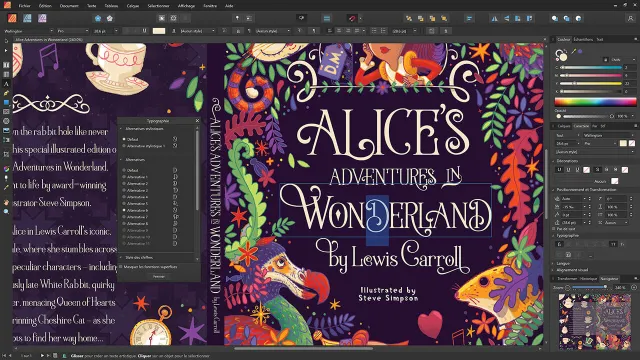Select Alternative 4 radio option
Viewport: 640px width, 360px height.
(x=124, y=197)
